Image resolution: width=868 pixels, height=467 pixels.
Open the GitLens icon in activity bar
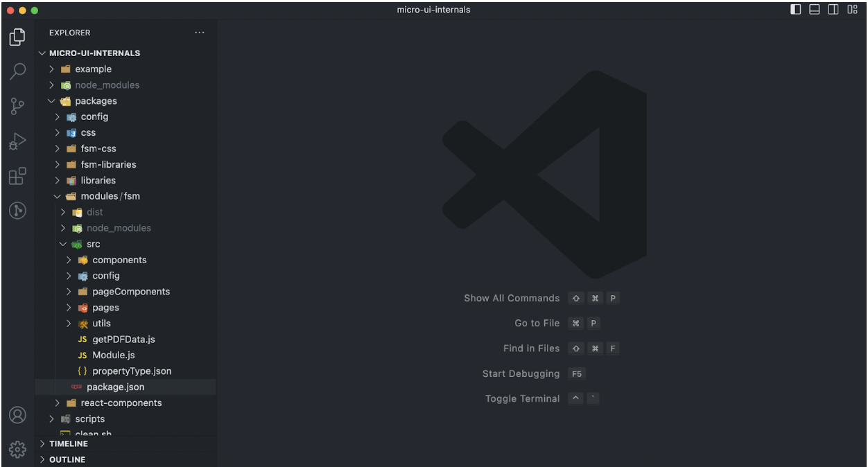tap(17, 211)
